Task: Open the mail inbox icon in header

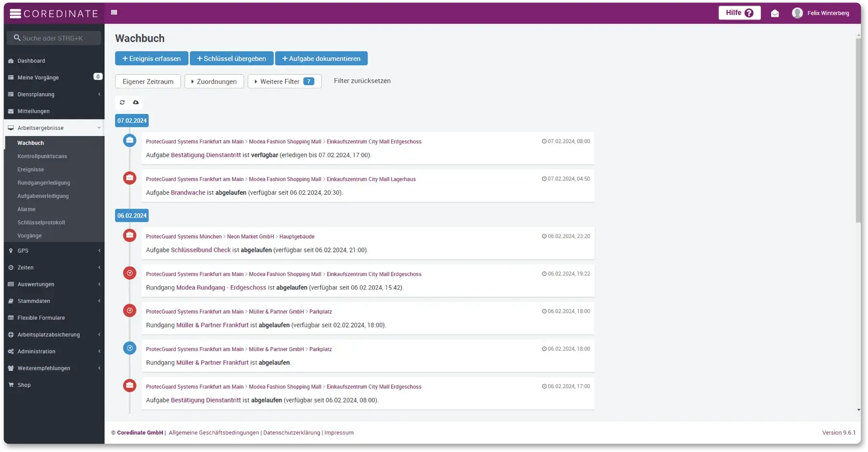Action: [774, 14]
